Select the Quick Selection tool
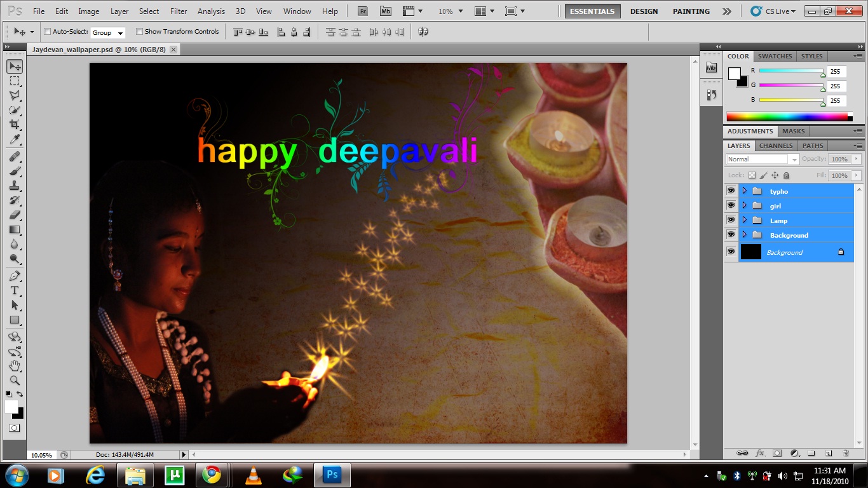Viewport: 868px width, 488px height. pyautogui.click(x=15, y=111)
